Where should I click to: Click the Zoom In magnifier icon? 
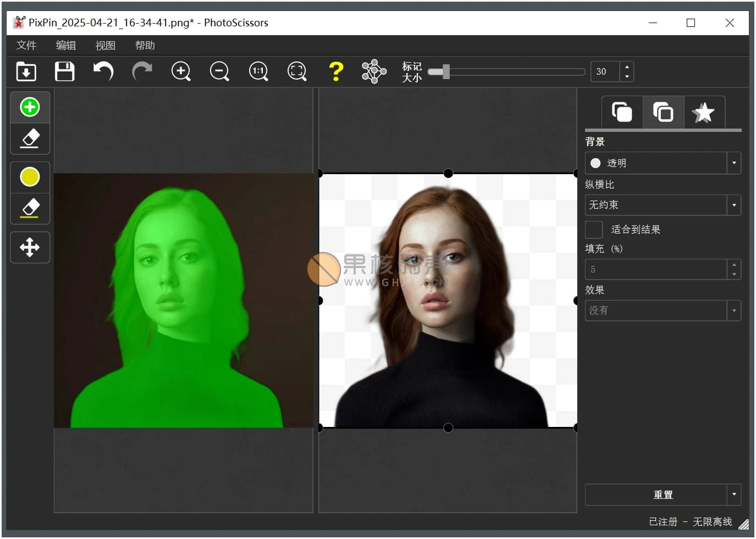point(180,71)
